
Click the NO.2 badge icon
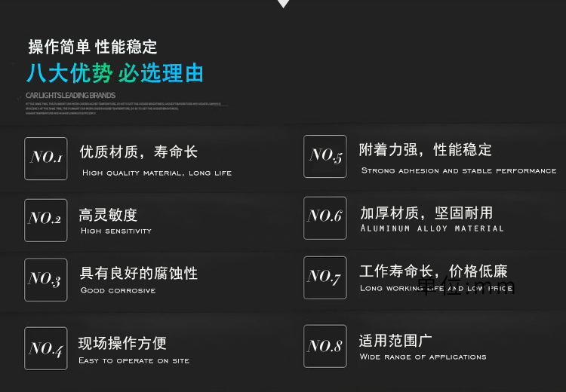[46, 220]
